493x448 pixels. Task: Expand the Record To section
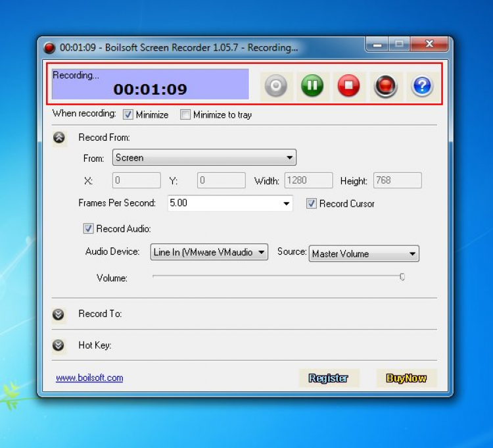(x=59, y=314)
